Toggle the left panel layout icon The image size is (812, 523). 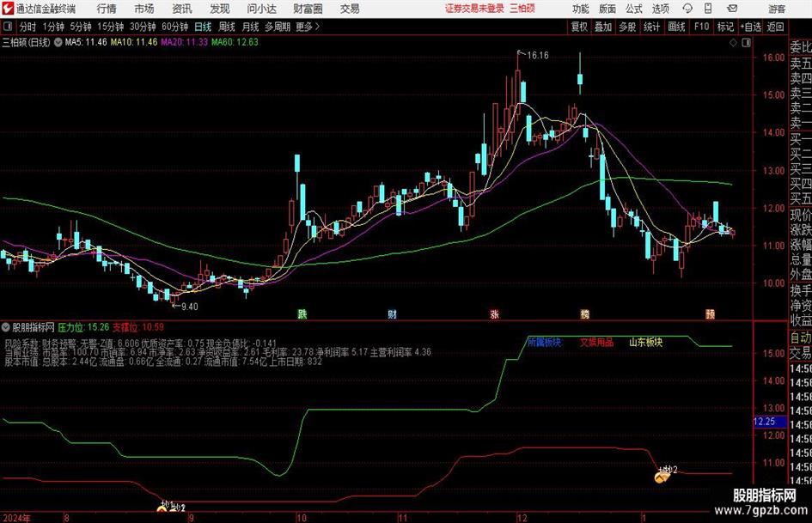tap(8, 27)
